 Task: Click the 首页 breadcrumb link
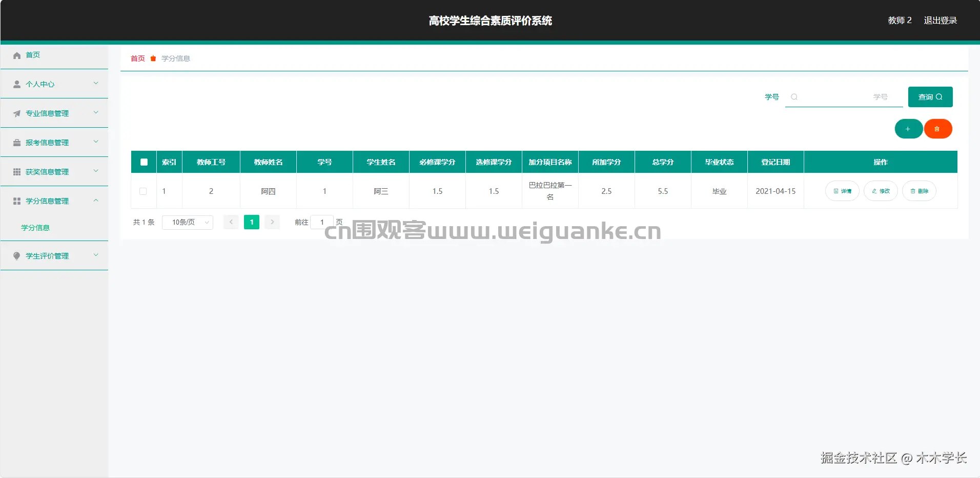point(138,58)
